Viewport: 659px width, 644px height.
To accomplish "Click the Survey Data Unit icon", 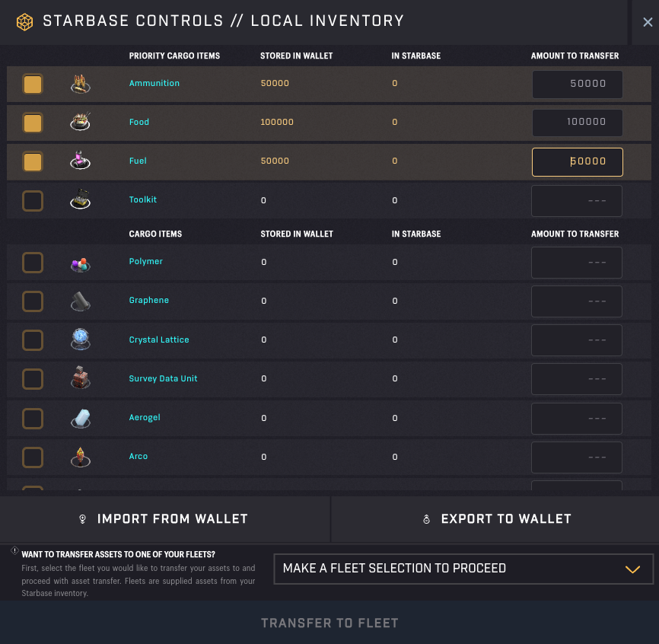I will [80, 379].
